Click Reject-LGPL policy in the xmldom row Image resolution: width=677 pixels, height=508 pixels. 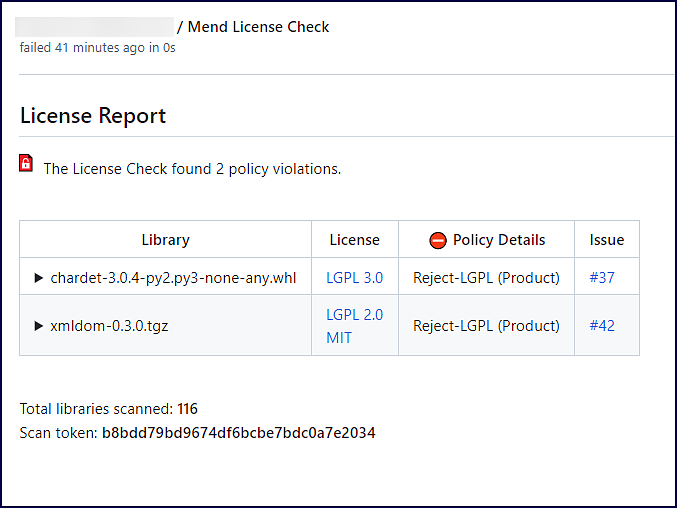point(486,326)
